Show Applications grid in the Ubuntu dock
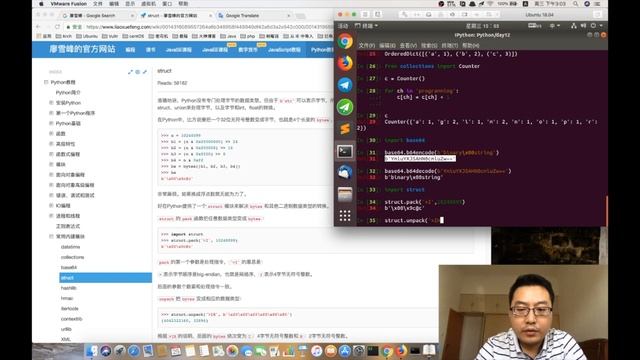 (x=345, y=216)
